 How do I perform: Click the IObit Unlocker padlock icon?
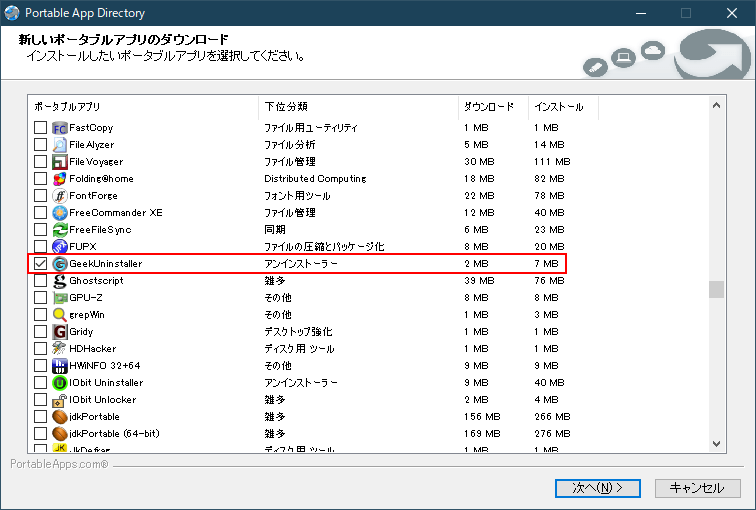(x=59, y=400)
